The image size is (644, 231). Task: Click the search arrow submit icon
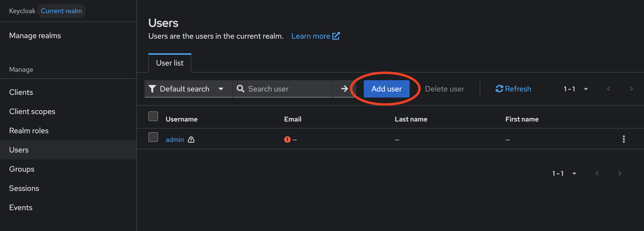[344, 89]
